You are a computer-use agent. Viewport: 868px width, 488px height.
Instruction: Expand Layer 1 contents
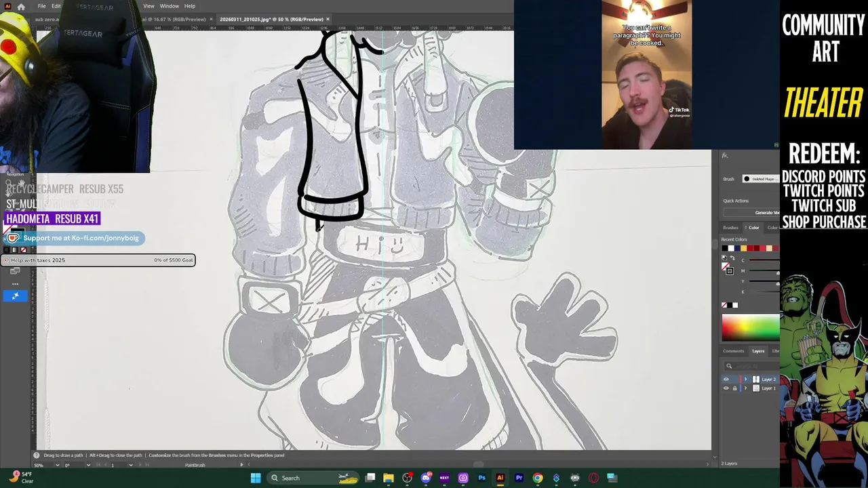(745, 388)
